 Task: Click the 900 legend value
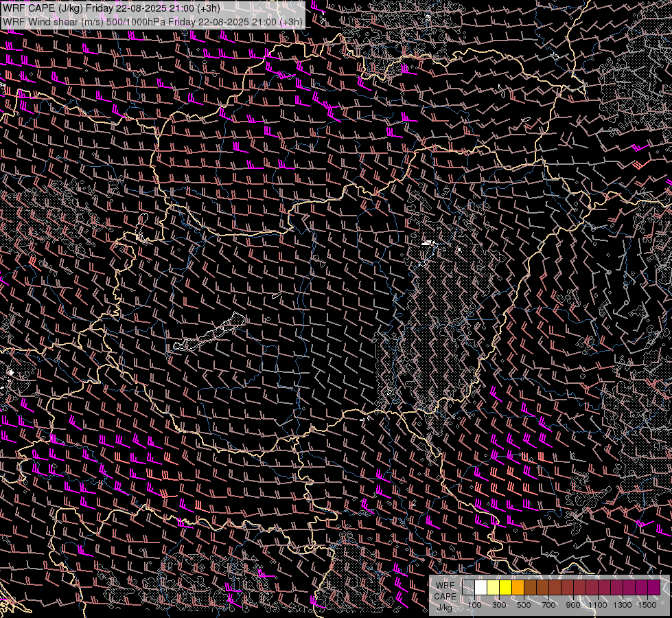[x=573, y=605]
